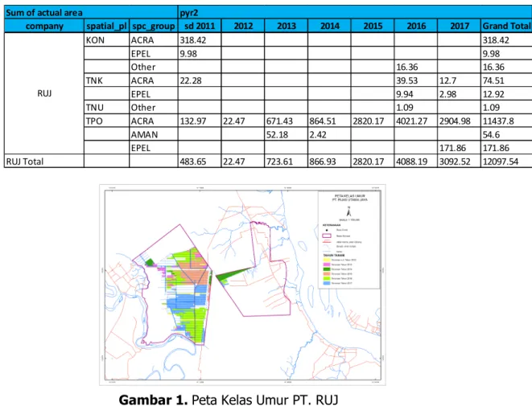Click the "2.98" cell
The height and width of the screenshot is (406, 532).
pos(459,94)
